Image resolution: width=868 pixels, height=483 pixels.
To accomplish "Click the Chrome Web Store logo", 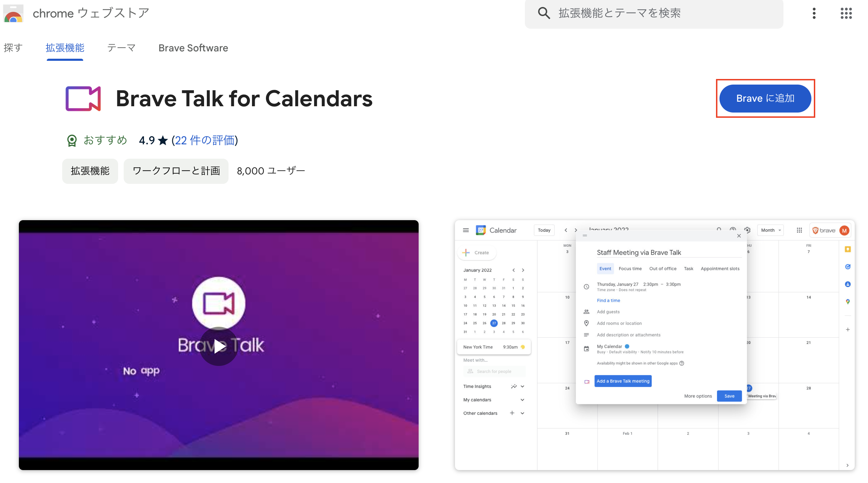I will [13, 13].
